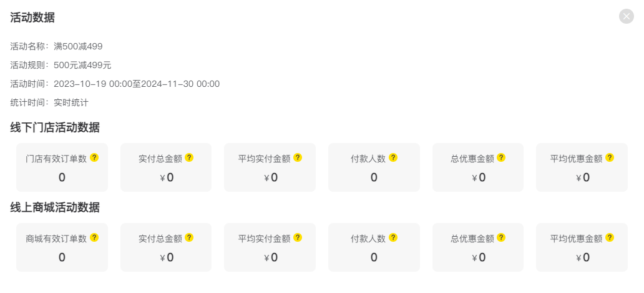The width and height of the screenshot is (644, 293).
Task: Click help icon beside online 总优惠金额
Action: (501, 237)
